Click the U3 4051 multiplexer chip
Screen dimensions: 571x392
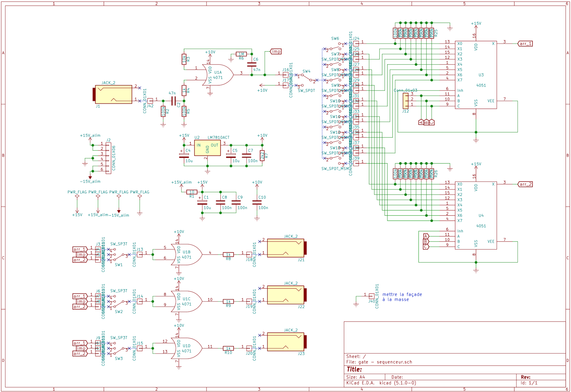[476, 75]
